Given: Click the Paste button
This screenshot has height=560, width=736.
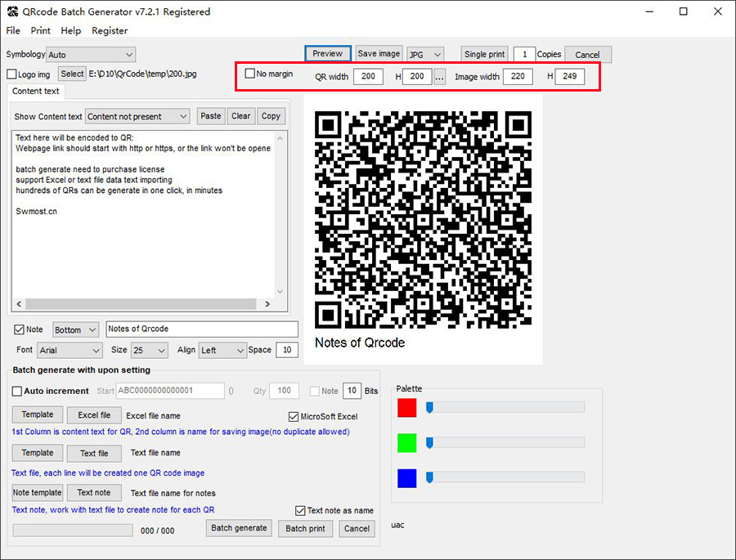Looking at the screenshot, I should point(211,116).
